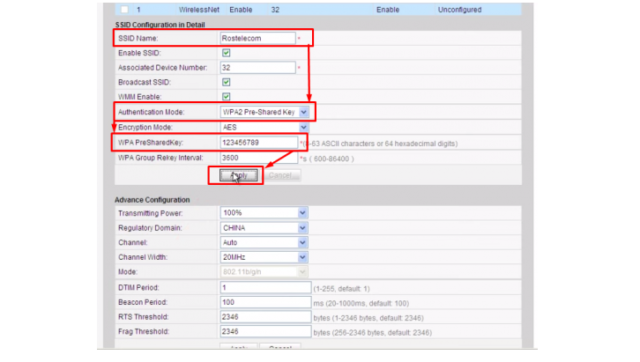The width and height of the screenshot is (640, 362).
Task: Click the SSID Configuration in Detail heading
Action: (x=160, y=24)
